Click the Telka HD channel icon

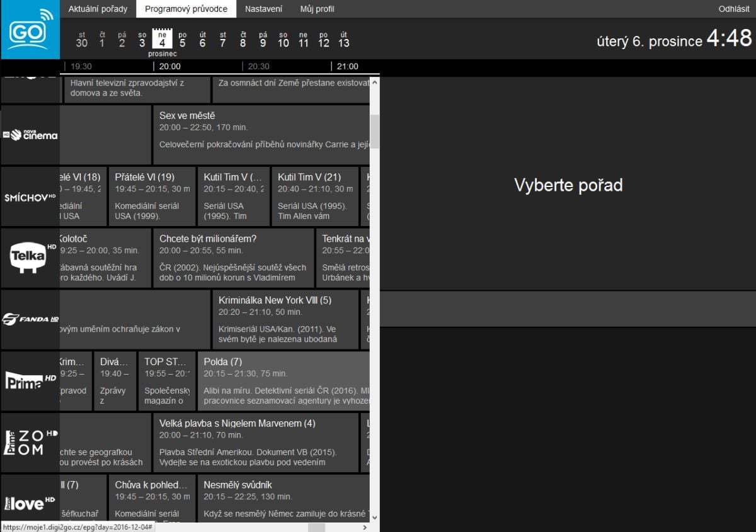(30, 258)
